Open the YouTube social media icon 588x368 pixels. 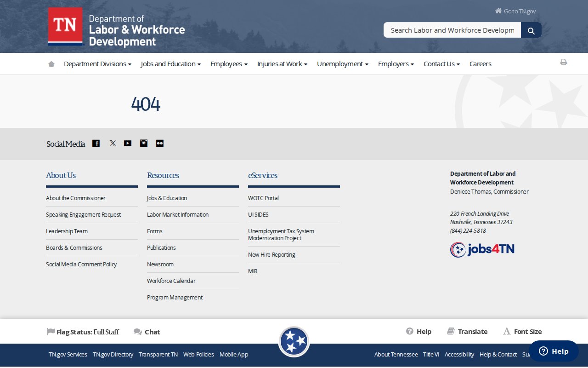(128, 144)
